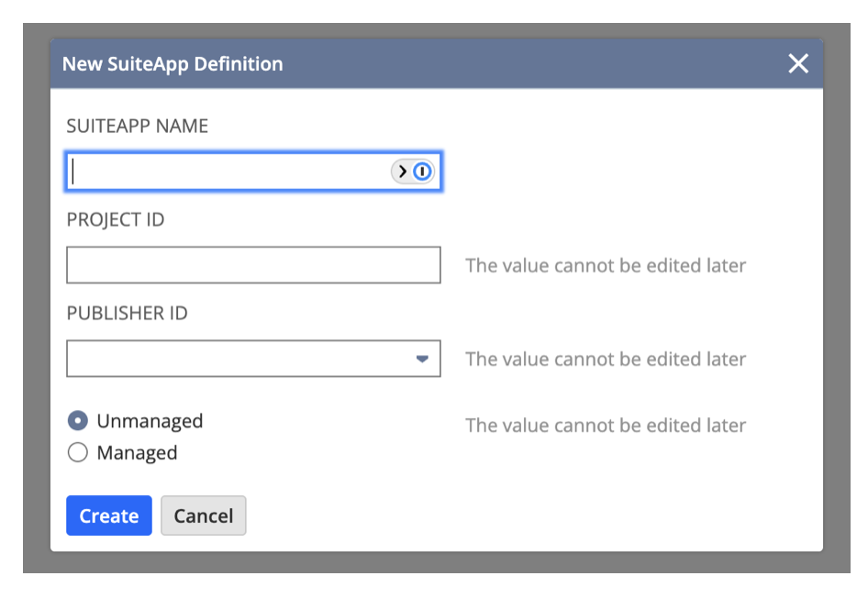Click the Cancel button
868x598 pixels.
[203, 515]
